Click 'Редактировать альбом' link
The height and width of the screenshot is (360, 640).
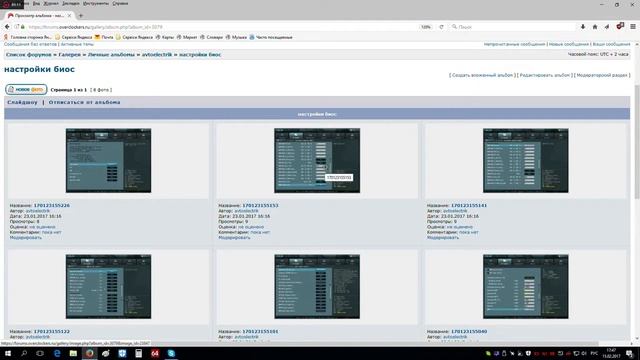coord(544,75)
